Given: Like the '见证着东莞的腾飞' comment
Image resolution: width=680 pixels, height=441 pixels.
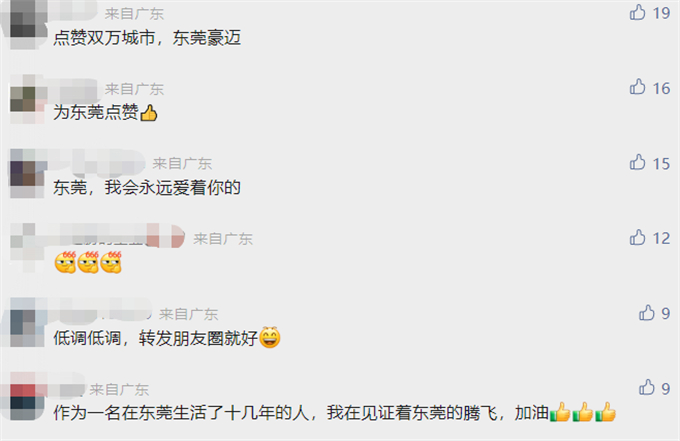Looking at the screenshot, I should pyautogui.click(x=646, y=387).
